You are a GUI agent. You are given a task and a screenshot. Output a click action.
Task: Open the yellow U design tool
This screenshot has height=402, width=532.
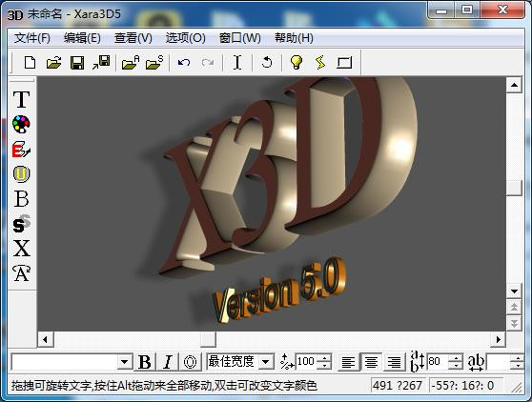pos(21,174)
